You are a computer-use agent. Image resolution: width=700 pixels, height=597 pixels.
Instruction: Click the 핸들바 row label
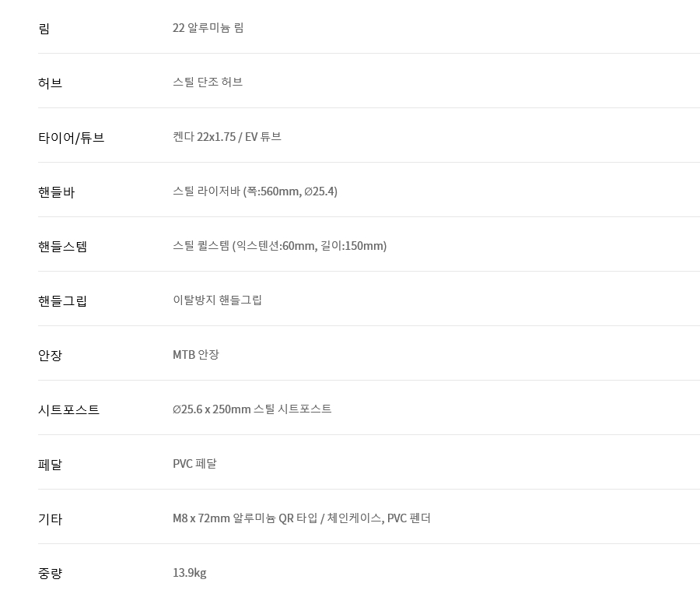tap(56, 192)
